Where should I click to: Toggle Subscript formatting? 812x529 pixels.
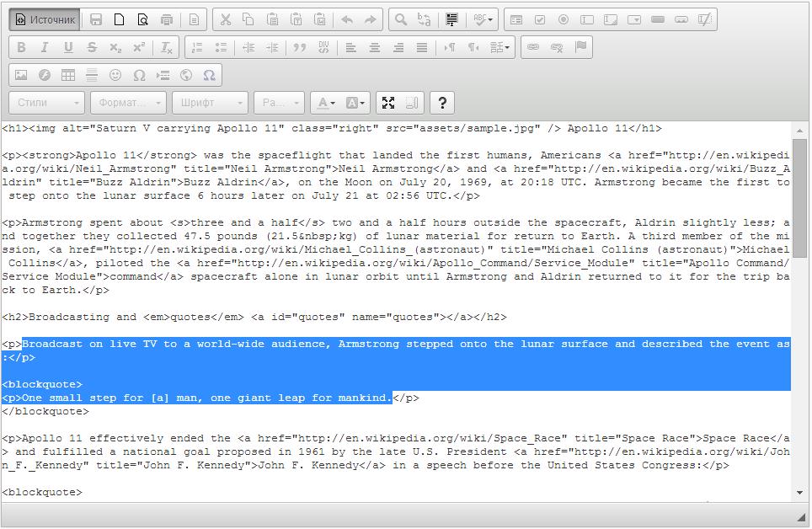point(115,47)
